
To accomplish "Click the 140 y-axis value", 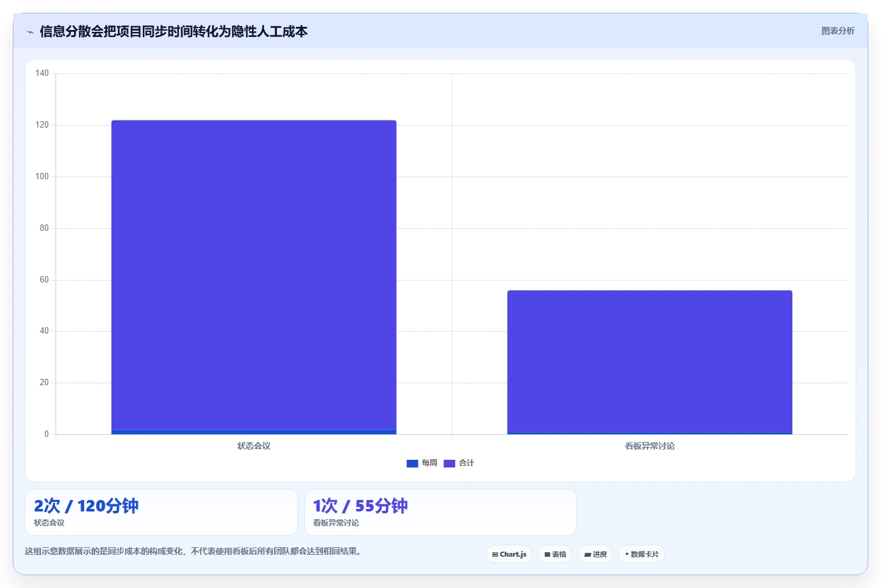I will pyautogui.click(x=42, y=73).
